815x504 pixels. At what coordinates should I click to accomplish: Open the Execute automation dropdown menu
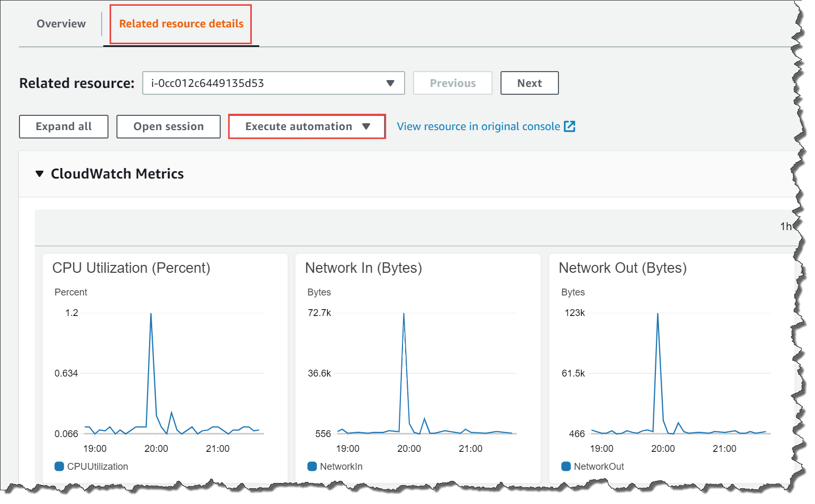click(x=307, y=126)
